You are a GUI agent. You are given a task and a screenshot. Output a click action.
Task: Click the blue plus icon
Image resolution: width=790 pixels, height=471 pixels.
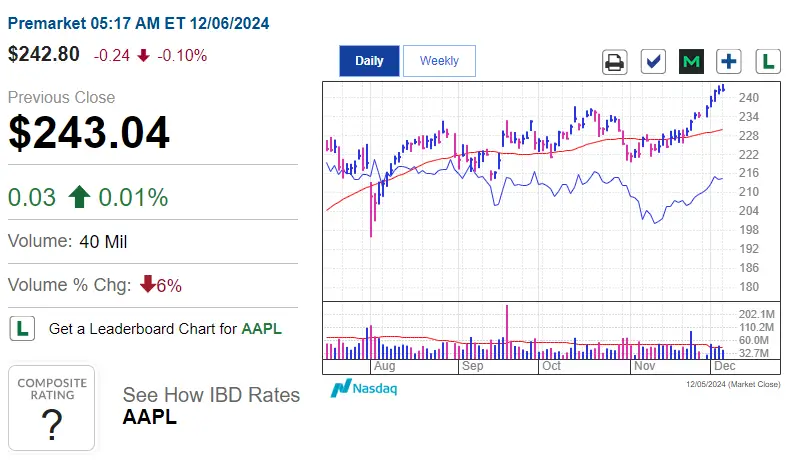729,62
